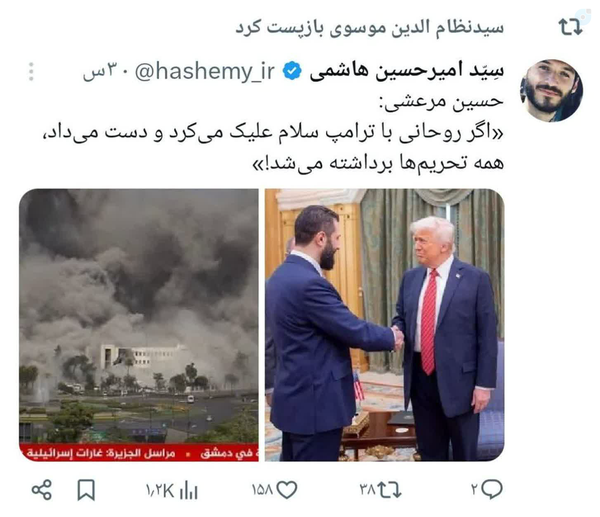The height and width of the screenshot is (517, 600).
Task: Open the reply speech bubble icon
Action: click(x=492, y=489)
